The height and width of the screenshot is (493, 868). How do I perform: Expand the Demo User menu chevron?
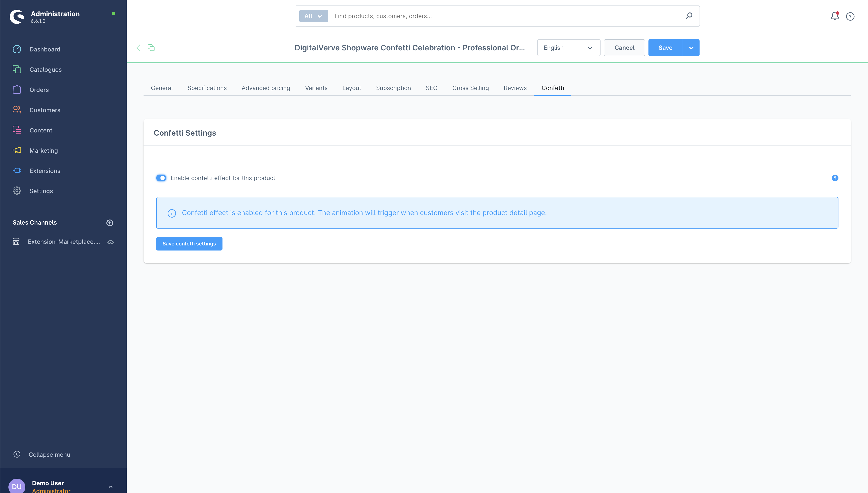coord(110,486)
